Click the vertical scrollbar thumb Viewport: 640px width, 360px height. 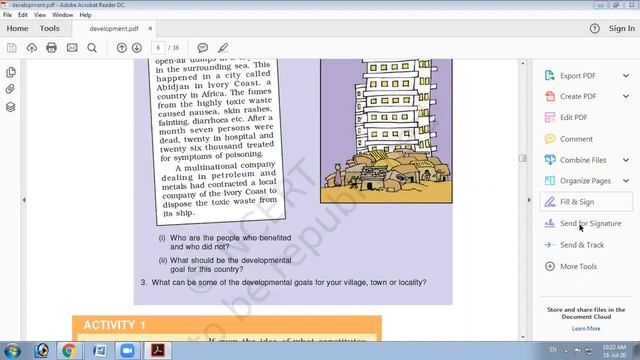pyautogui.click(x=522, y=158)
